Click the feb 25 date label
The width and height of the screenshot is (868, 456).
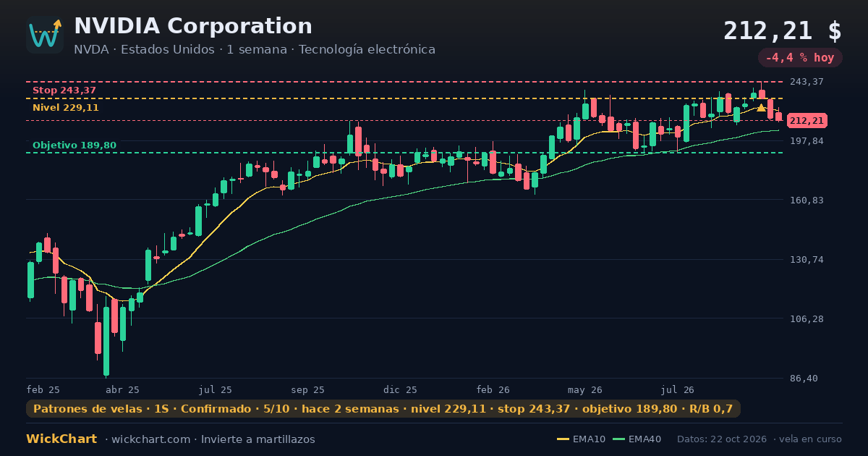coord(43,389)
